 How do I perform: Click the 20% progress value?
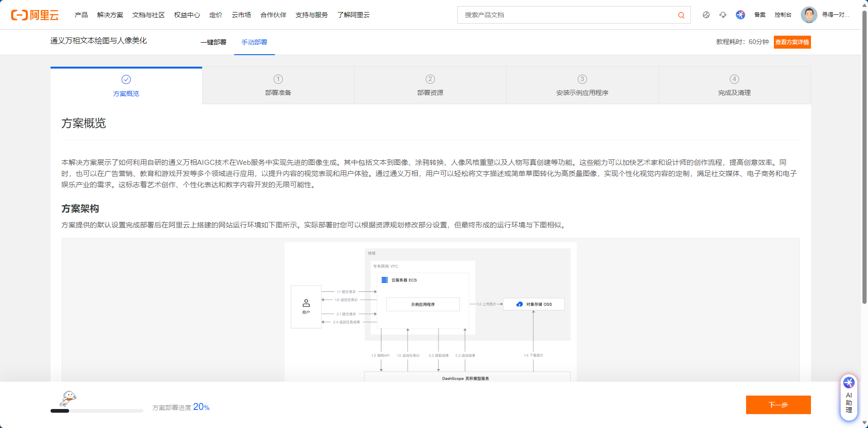201,407
